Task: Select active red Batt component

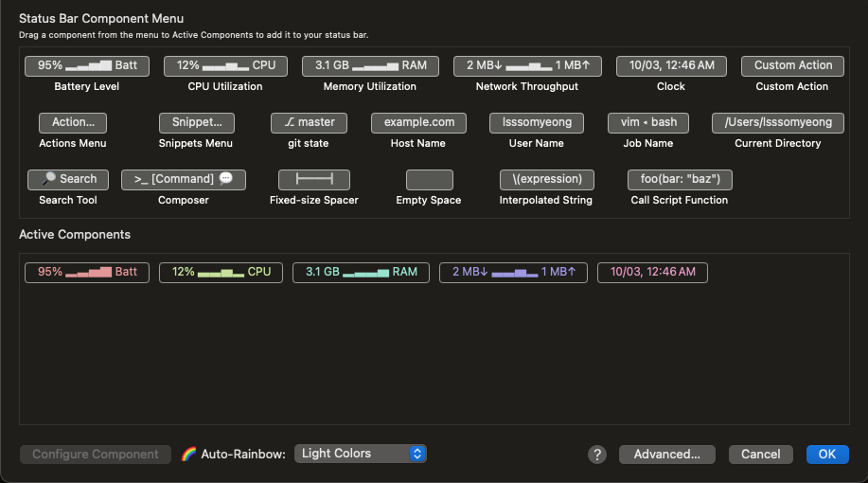Action: [87, 273]
